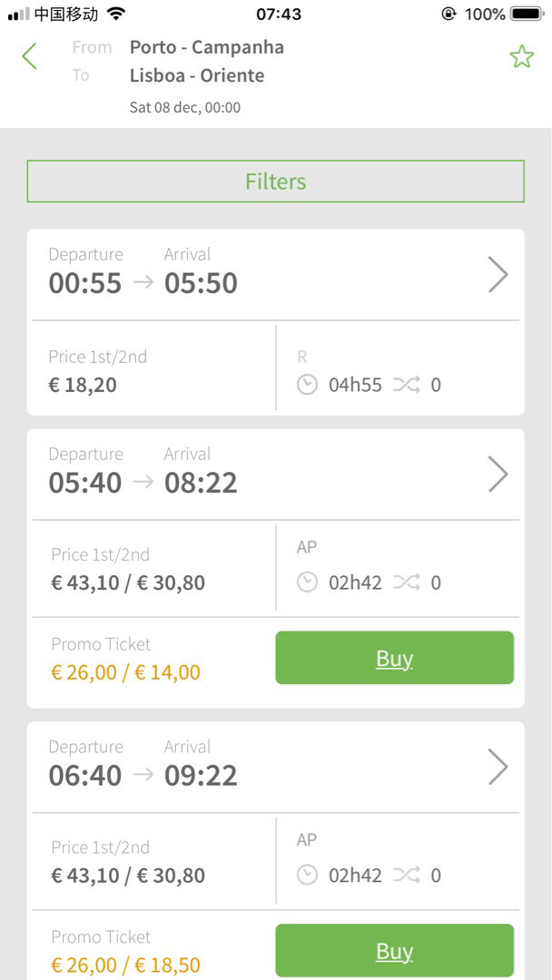Viewport: 552px width, 980px height.
Task: Buy the 05:40 train promo ticket
Action: coord(394,658)
